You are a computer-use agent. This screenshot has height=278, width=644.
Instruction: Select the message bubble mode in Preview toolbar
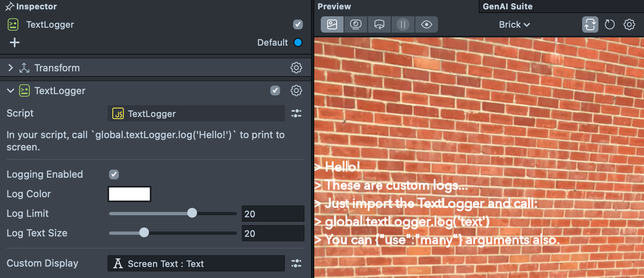click(x=379, y=24)
